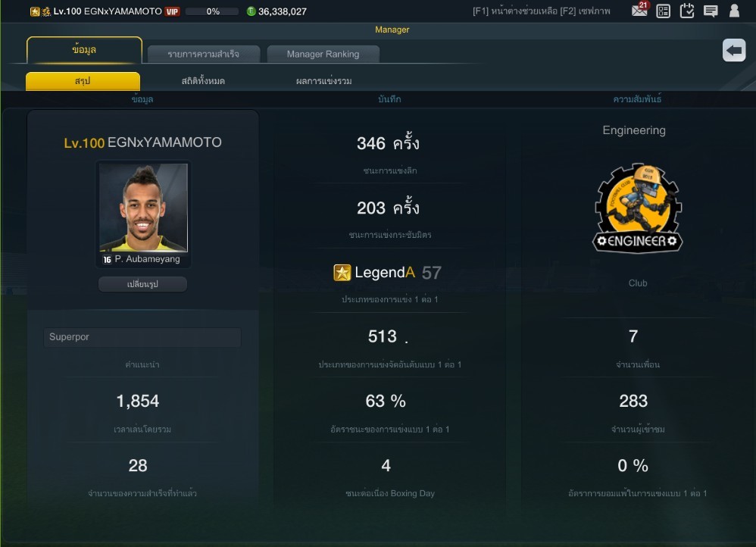The image size is (756, 547).
Task: Select the ผลการแข่งรวม sub-tab
Action: (x=324, y=81)
